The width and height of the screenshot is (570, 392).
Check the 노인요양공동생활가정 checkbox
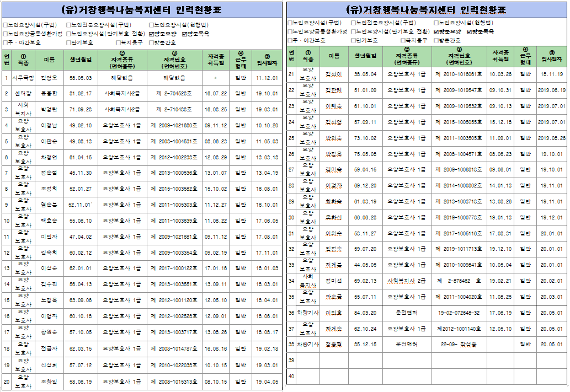[4, 33]
